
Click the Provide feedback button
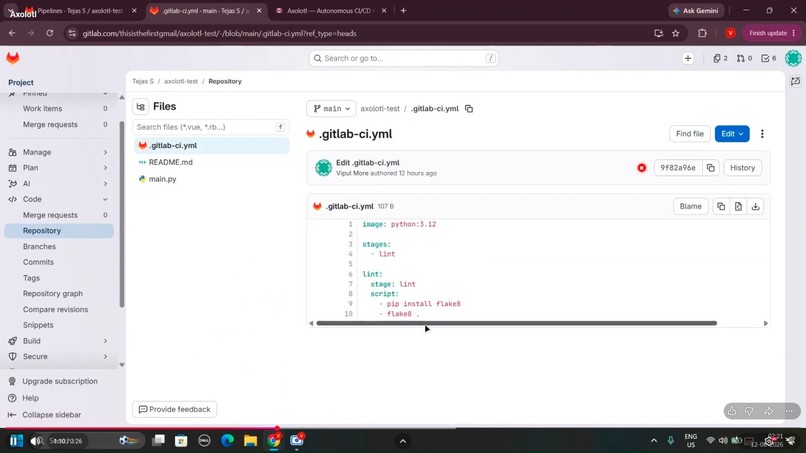[x=174, y=409]
